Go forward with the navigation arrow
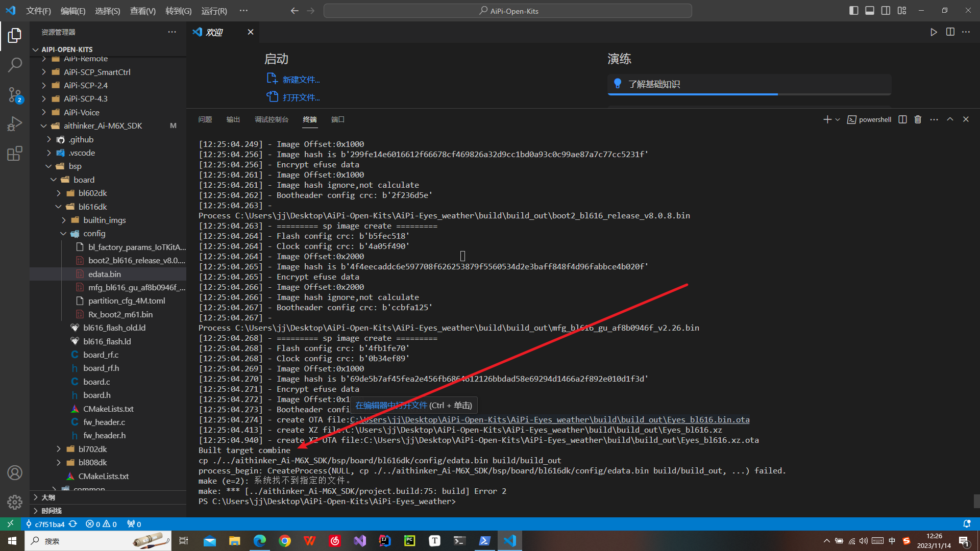The image size is (980, 551). point(311,11)
